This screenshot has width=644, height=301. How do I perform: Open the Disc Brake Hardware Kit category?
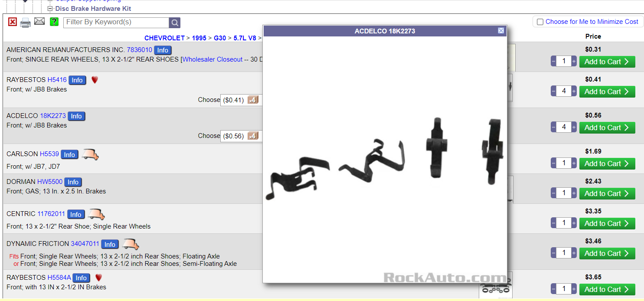(93, 9)
